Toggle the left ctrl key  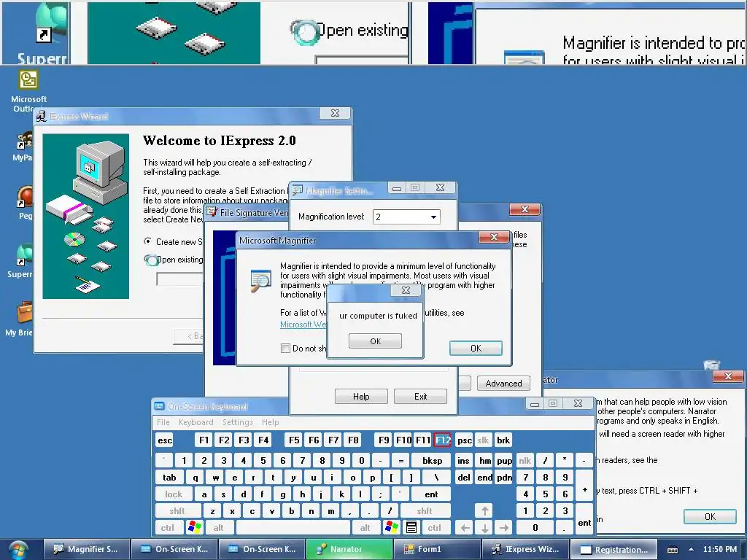167,528
